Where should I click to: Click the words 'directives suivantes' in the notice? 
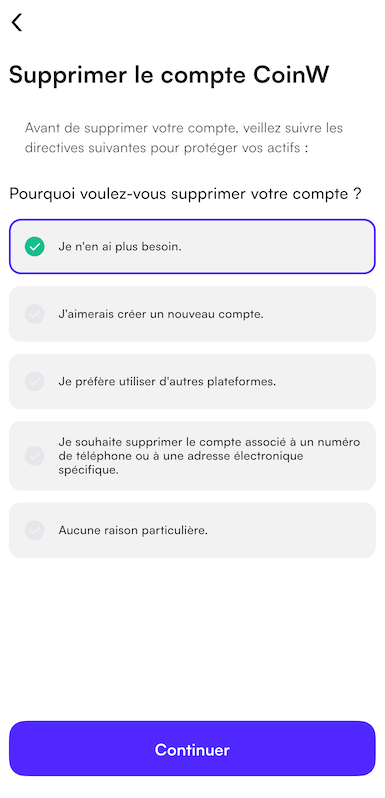(x=85, y=149)
